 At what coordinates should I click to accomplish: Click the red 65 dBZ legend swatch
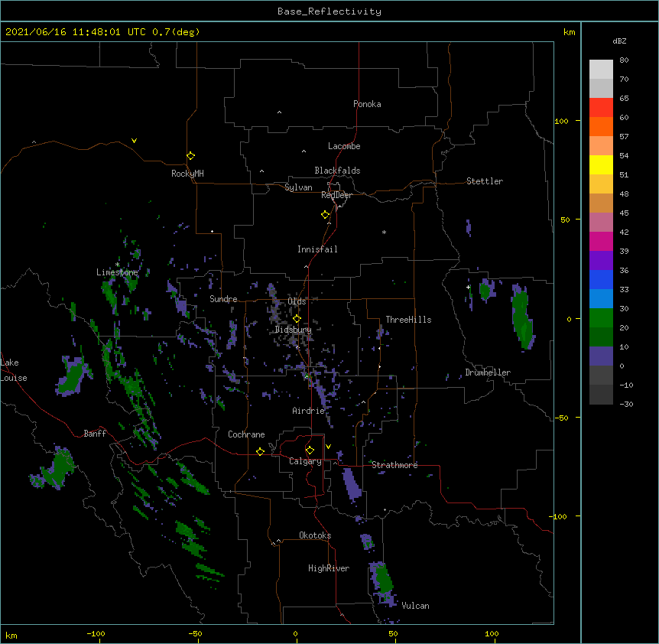point(601,108)
